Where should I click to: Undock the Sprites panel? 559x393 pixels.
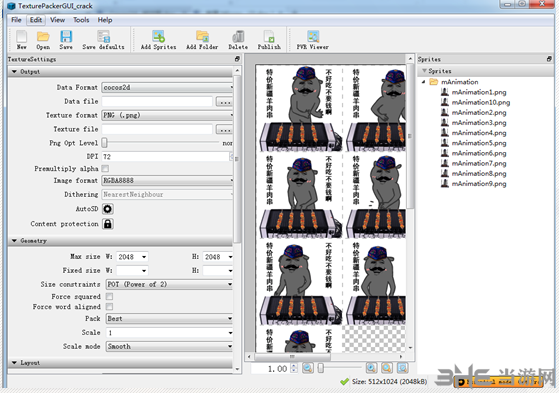point(549,59)
